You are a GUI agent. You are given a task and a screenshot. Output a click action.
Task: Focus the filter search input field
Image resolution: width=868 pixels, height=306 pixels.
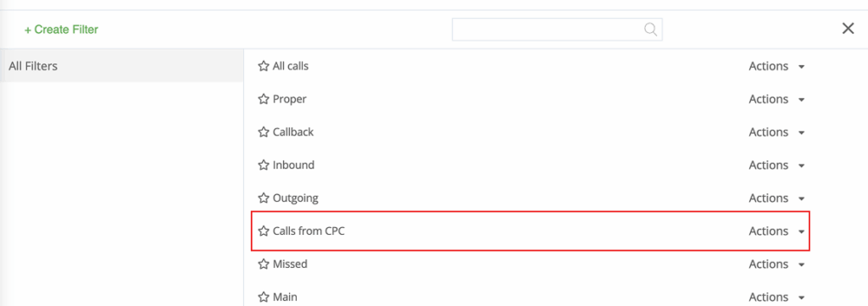557,30
